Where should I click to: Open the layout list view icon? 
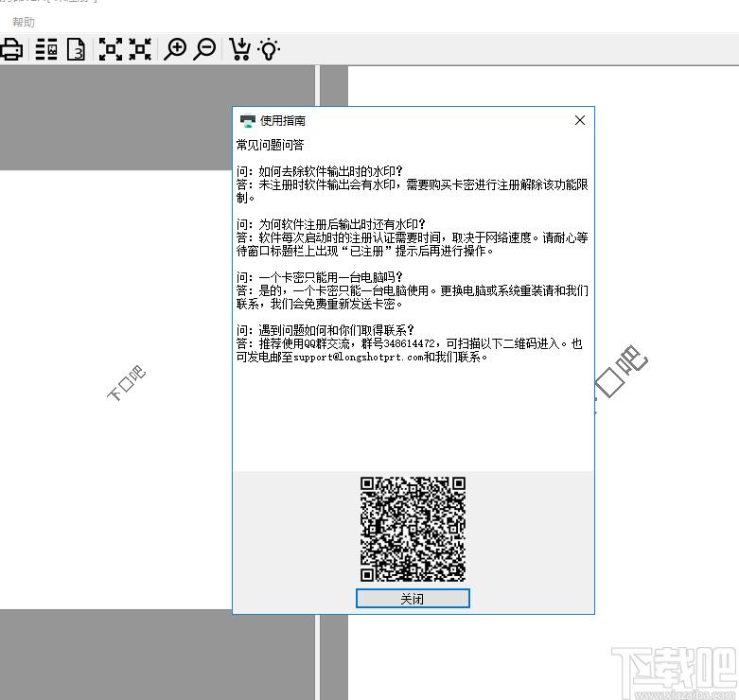(x=46, y=49)
